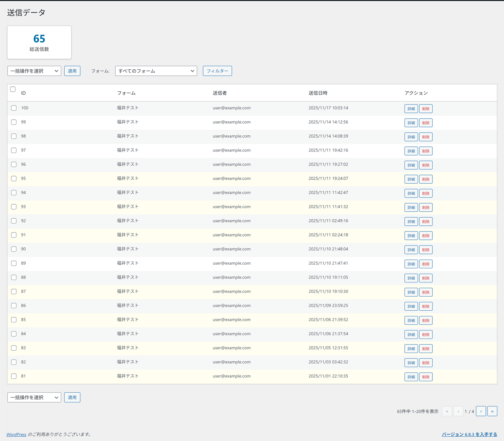Viewport: 504px width, 441px height.
Task: Apply bulk action with bottom 適用 button
Action: (72, 397)
